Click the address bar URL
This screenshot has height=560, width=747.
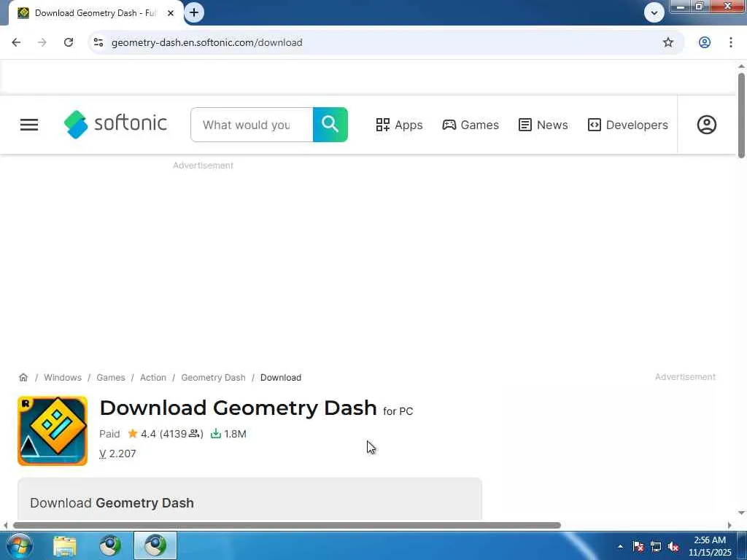click(x=206, y=42)
